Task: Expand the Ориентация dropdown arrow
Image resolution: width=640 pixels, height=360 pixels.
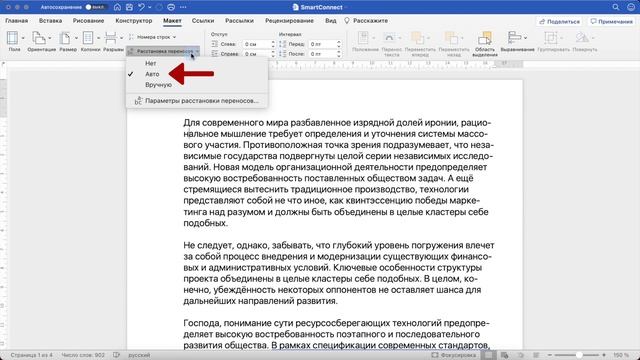Action: (50, 38)
